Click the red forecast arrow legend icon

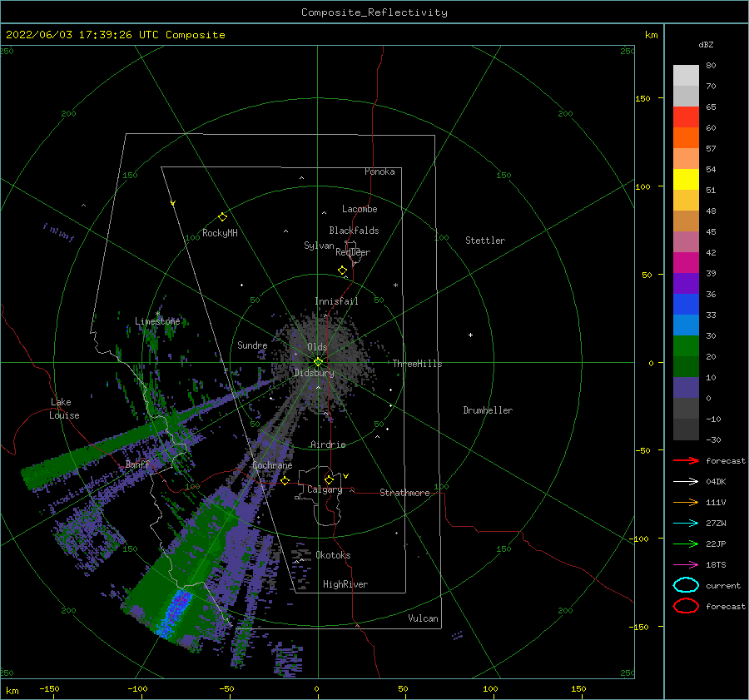pyautogui.click(x=686, y=460)
